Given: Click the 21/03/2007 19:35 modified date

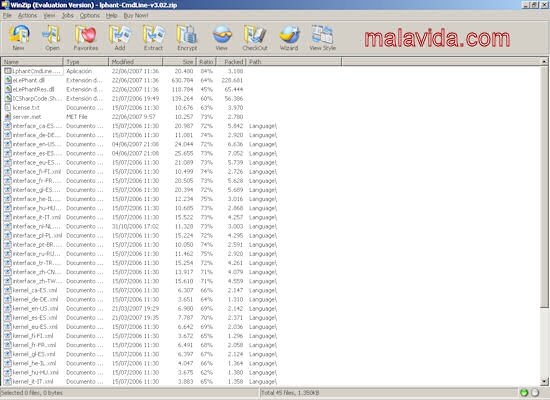Looking at the screenshot, I should (x=135, y=318).
